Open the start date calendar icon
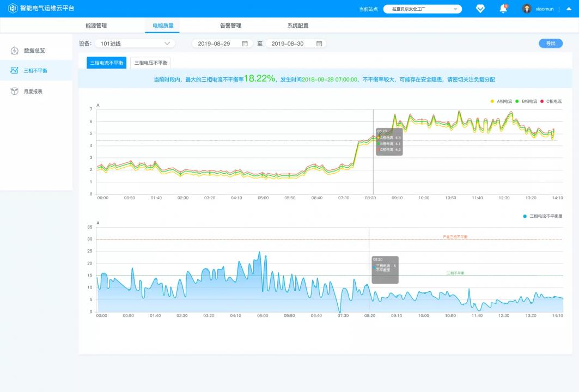The height and width of the screenshot is (392, 579). 245,44
